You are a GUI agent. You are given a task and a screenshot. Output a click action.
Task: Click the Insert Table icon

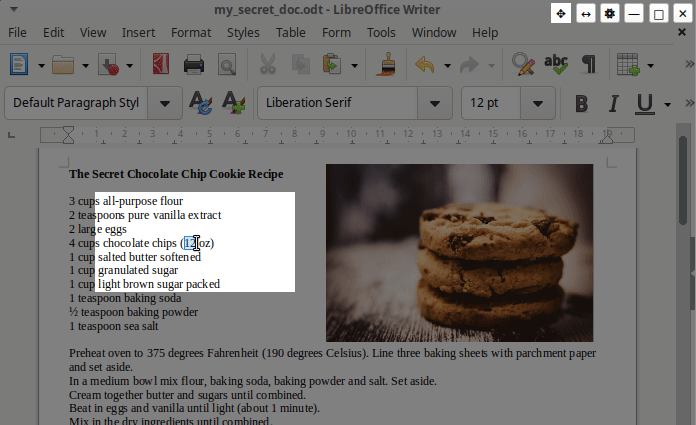[628, 66]
